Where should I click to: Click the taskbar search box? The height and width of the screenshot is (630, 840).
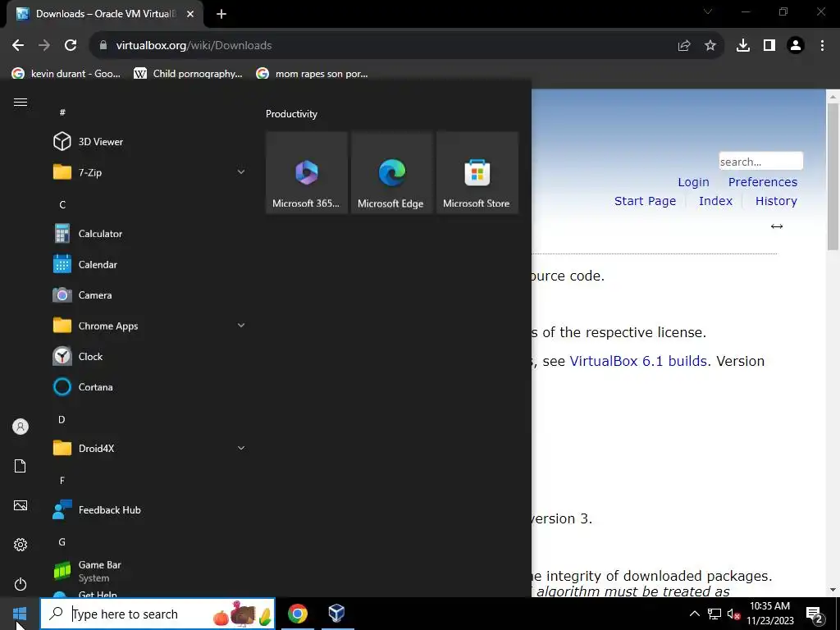tap(157, 614)
